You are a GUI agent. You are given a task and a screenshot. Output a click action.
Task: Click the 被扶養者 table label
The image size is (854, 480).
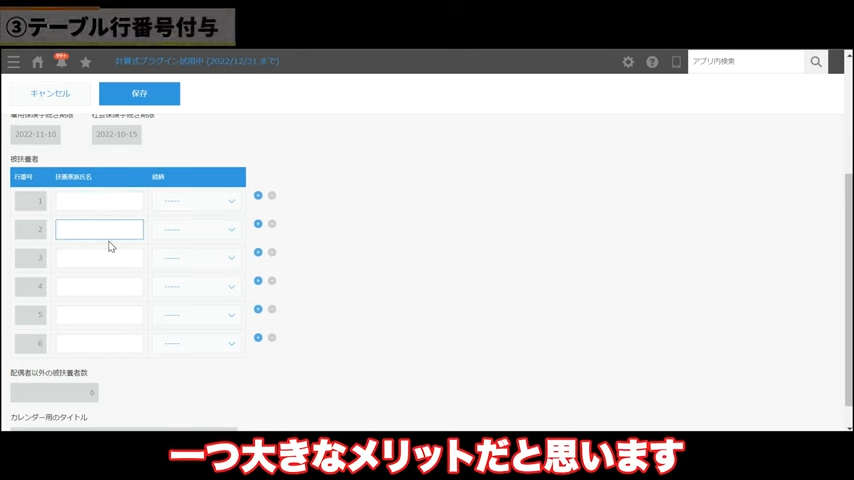(x=25, y=159)
